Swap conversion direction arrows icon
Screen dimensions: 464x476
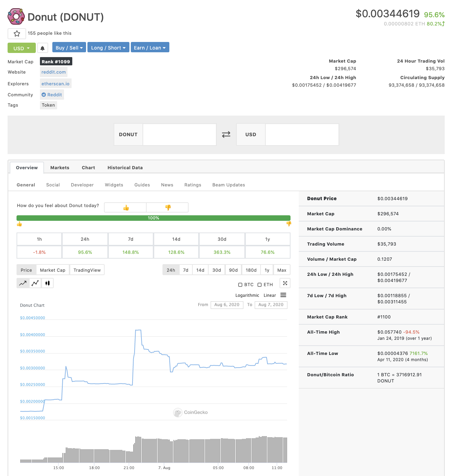click(226, 134)
